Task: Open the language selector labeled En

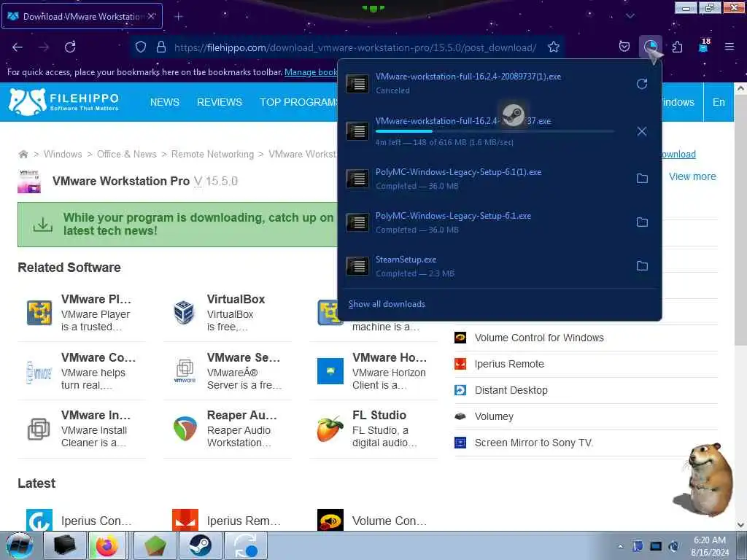Action: [x=719, y=102]
